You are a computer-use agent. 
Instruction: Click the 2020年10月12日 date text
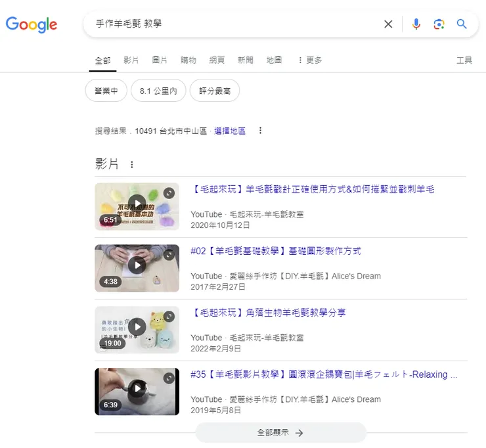coord(220,225)
